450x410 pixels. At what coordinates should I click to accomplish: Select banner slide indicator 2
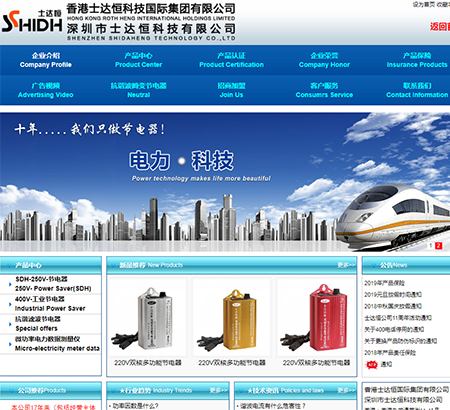(438, 245)
